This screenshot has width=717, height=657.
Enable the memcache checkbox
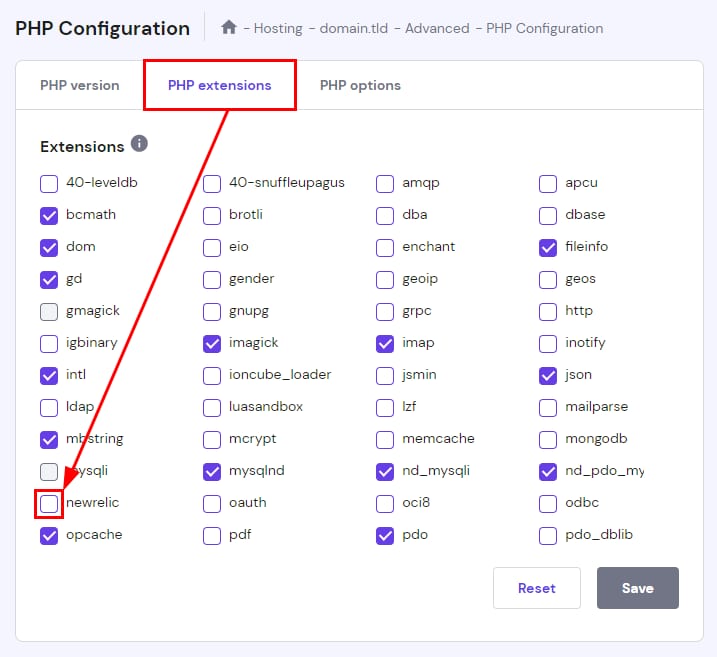[x=385, y=439]
